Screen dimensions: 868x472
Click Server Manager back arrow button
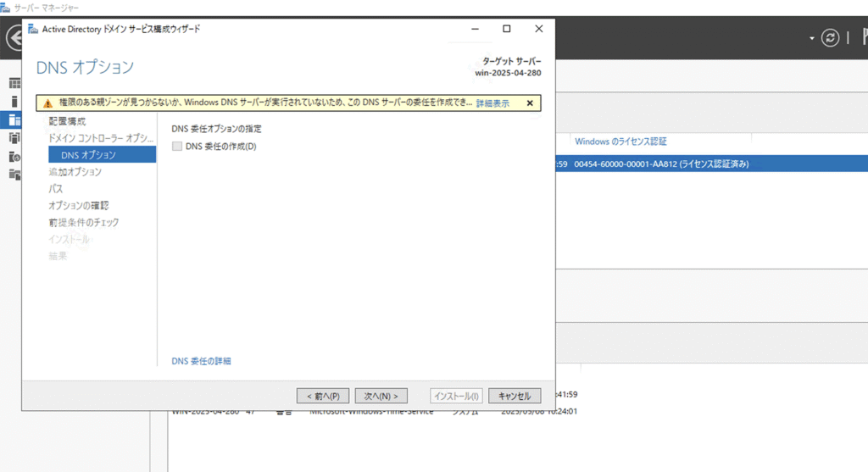[x=14, y=37]
